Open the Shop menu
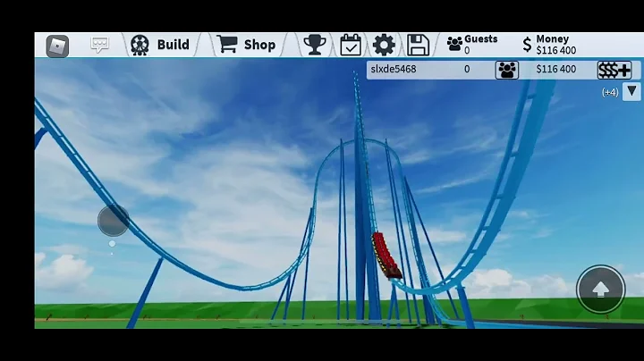The height and width of the screenshot is (361, 644). pyautogui.click(x=247, y=45)
